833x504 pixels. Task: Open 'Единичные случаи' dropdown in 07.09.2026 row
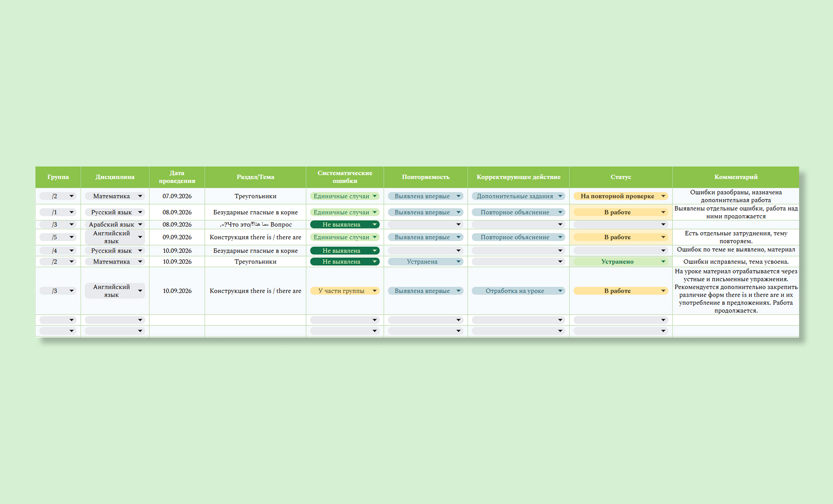pos(345,196)
